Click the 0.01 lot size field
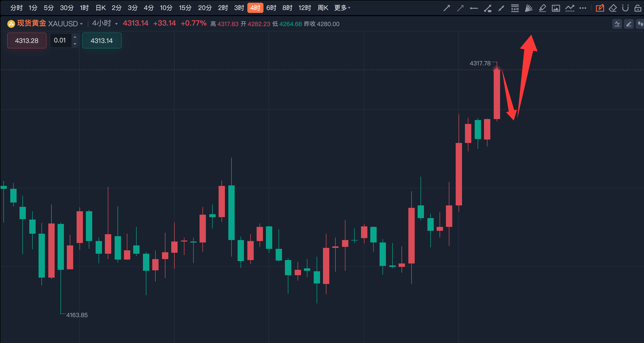Viewport: 644px width, 343px height. coord(60,40)
